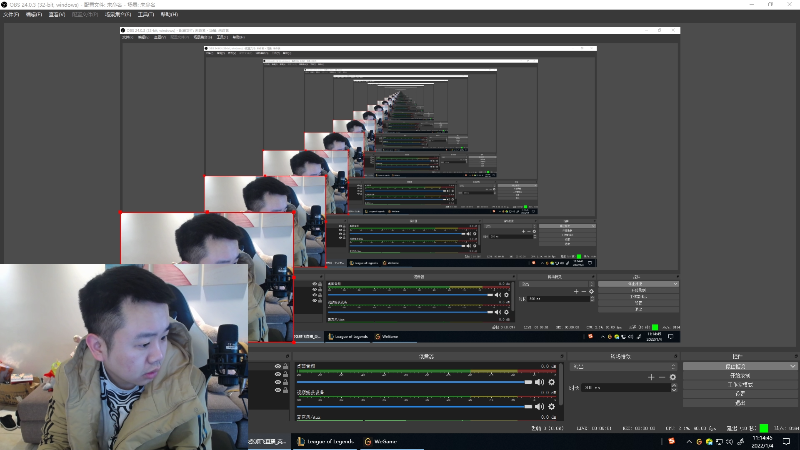Open the taskbar clock and date
Screen dimensions: 800x450
click(762, 442)
